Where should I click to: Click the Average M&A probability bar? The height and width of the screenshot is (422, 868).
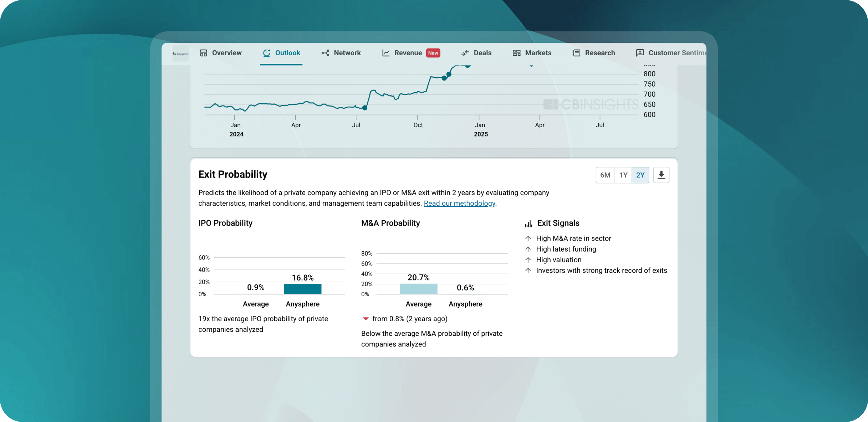point(418,289)
